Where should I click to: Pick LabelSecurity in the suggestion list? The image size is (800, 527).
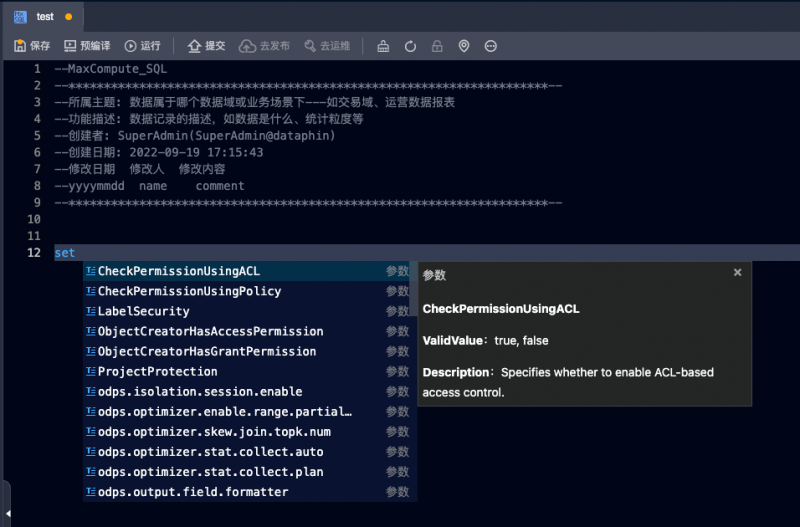(x=143, y=311)
